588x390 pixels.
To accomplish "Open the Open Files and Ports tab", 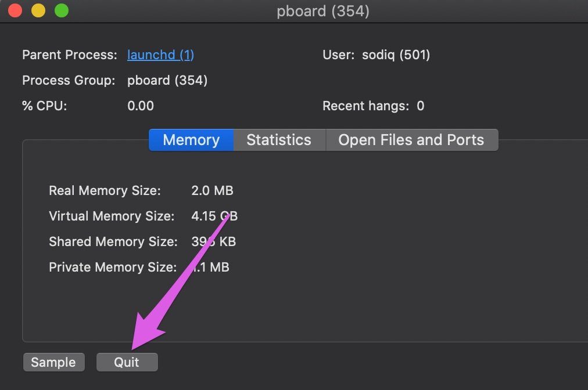I will click(x=412, y=139).
